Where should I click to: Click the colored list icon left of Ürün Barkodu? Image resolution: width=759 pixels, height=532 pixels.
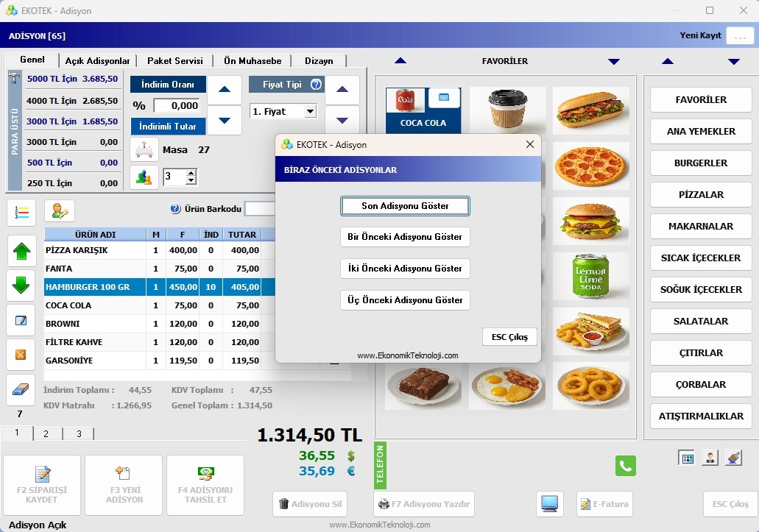(22, 213)
